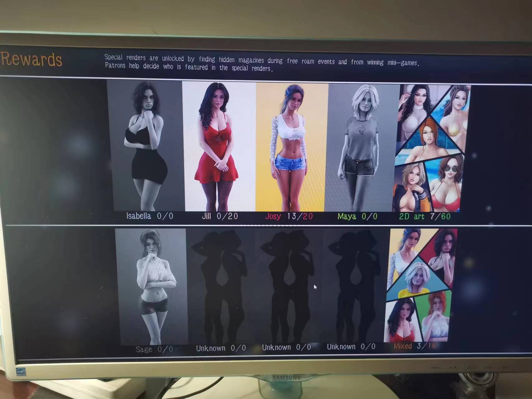Open Josy's portrait with yellow background
Viewport: 532px width, 399px height.
[x=292, y=147]
